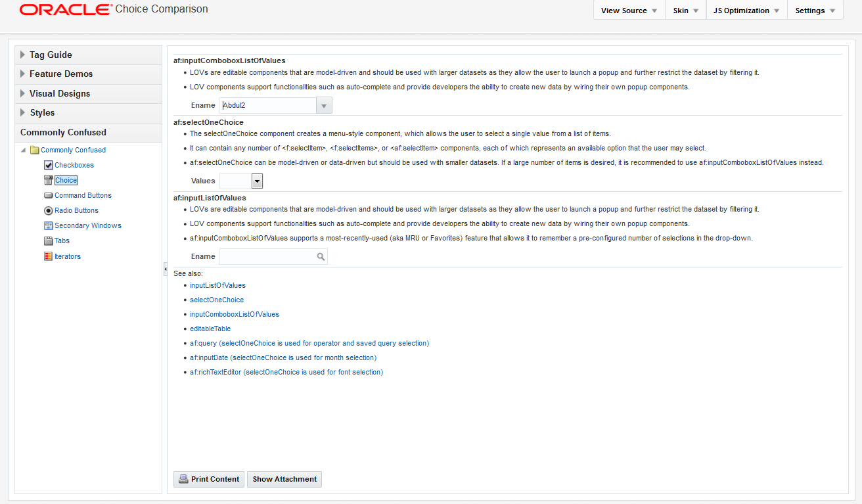
Task: Expand the Visual Designs panel
Action: pos(23,93)
